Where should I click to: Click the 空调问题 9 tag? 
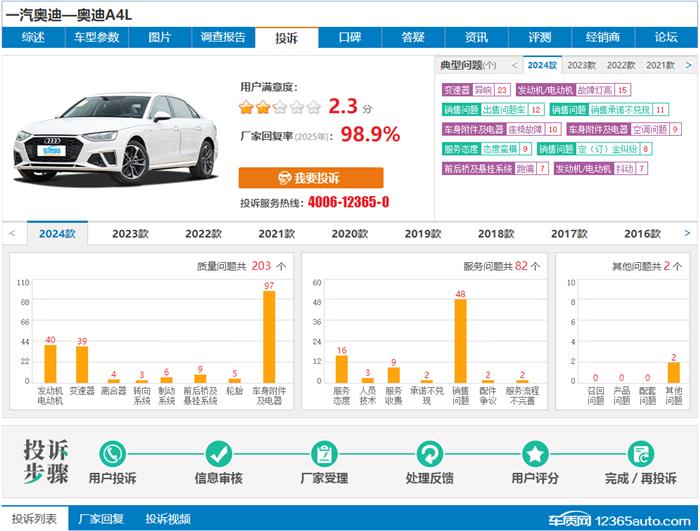(624, 130)
